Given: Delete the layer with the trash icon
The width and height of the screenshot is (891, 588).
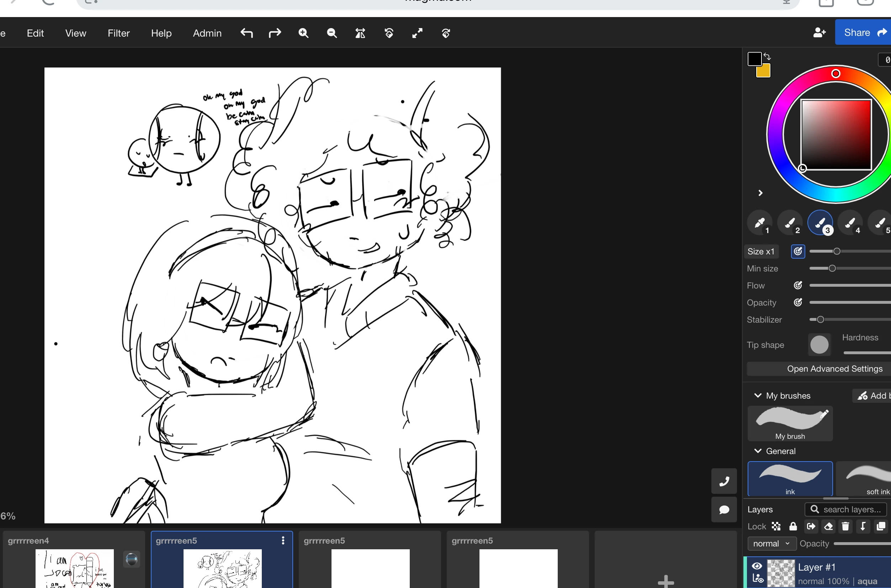Looking at the screenshot, I should click(x=845, y=526).
